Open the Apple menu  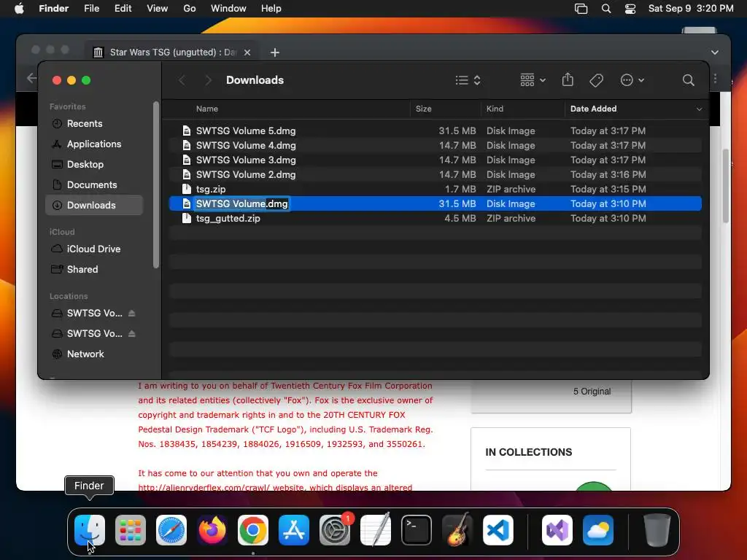click(x=20, y=9)
